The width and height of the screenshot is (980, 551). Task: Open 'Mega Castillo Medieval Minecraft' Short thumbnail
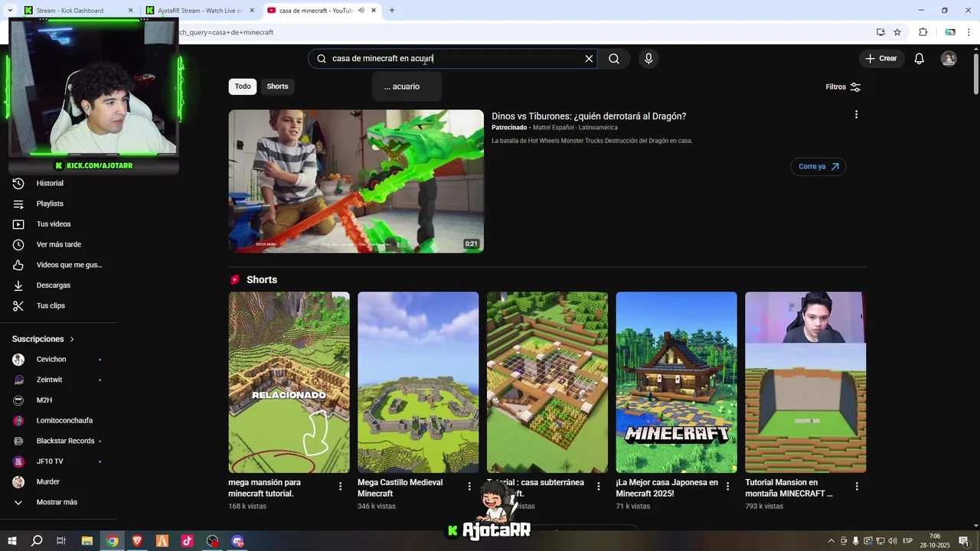(x=418, y=382)
